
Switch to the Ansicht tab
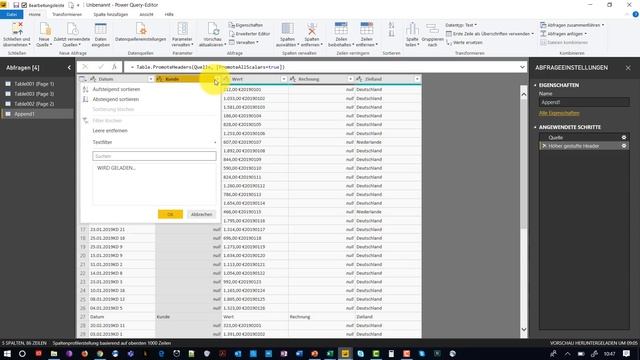tap(146, 14)
